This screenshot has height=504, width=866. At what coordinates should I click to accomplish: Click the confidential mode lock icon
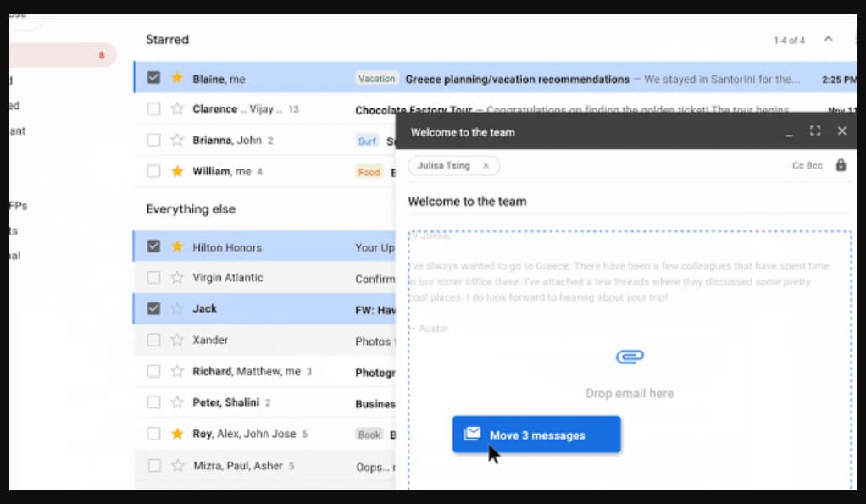[841, 165]
